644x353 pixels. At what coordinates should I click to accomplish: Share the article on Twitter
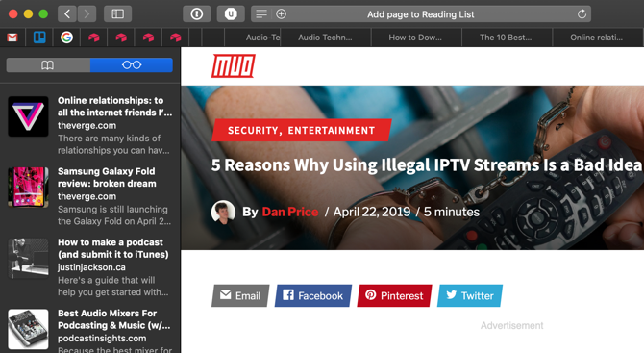point(470,295)
